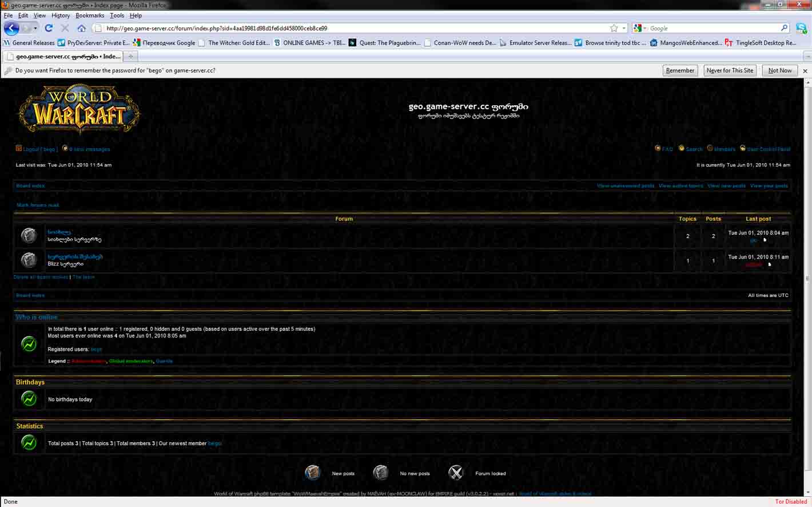This screenshot has width=812, height=507.
Task: Click the search magnifier icon in search box
Action: tap(784, 28)
